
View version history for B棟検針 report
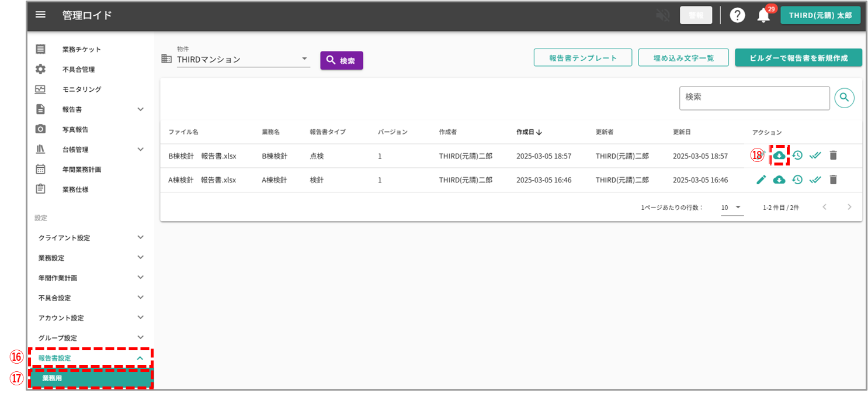(x=797, y=156)
